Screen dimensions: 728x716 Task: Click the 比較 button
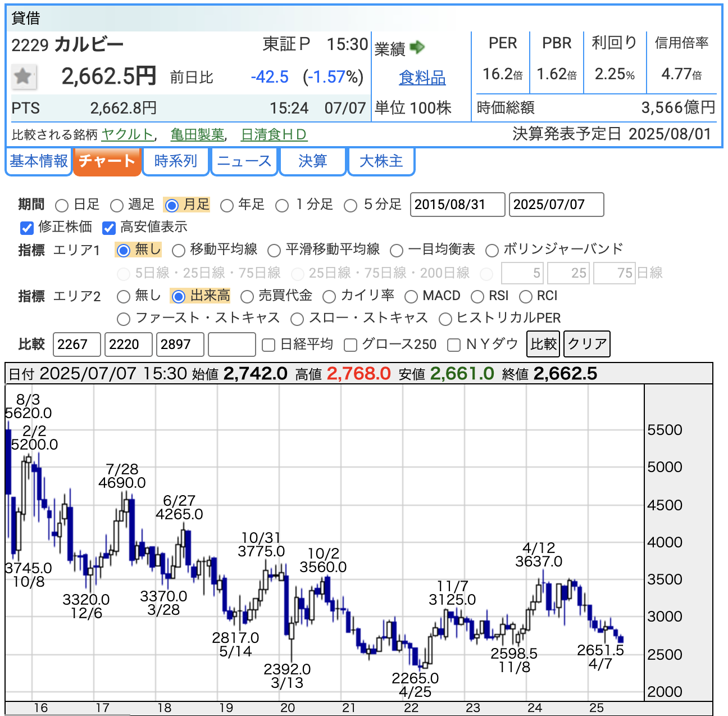pos(544,344)
